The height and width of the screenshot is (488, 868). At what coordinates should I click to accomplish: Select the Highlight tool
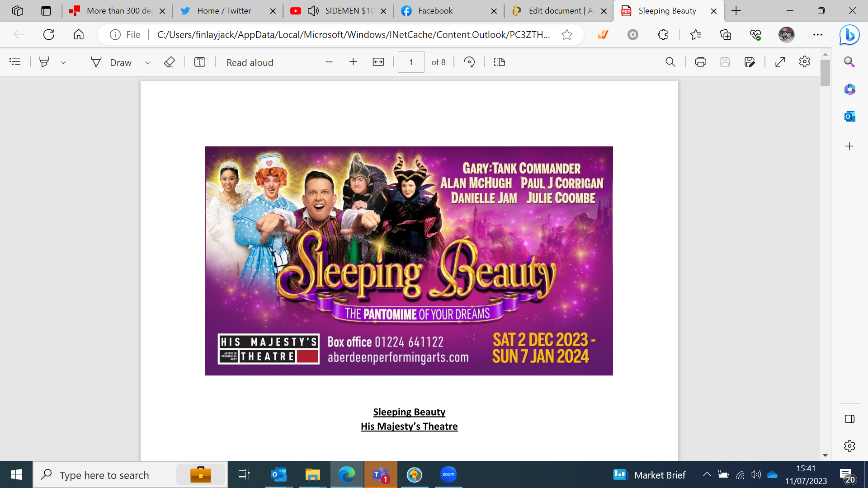click(x=44, y=62)
